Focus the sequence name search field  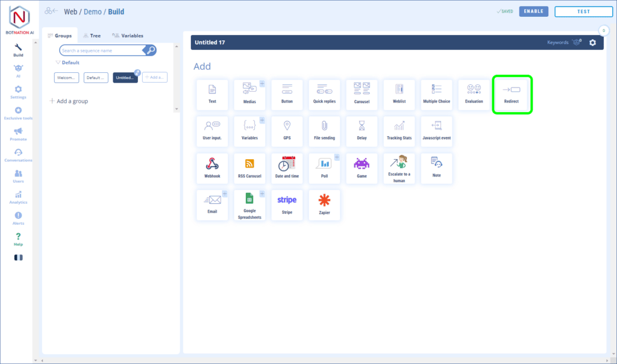[x=101, y=51]
